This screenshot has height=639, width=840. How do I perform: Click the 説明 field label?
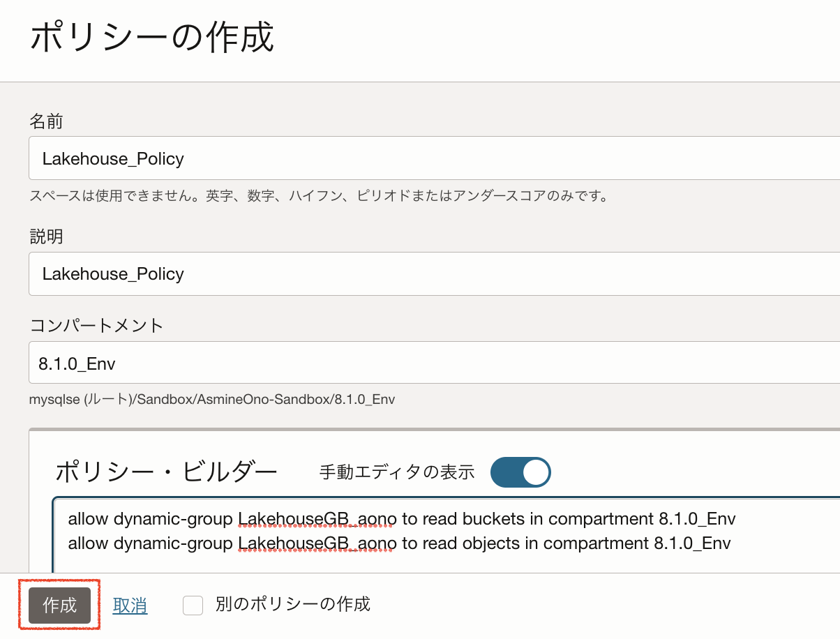tap(46, 236)
